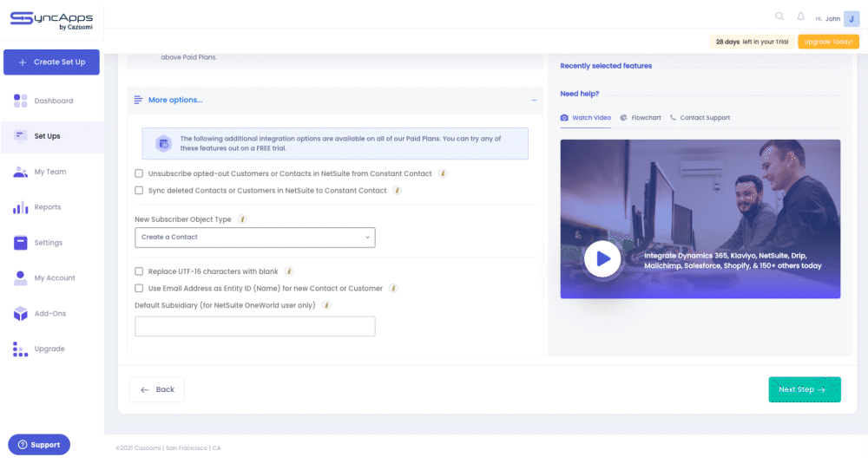Click the Add-Ons cube icon
This screenshot has width=868, height=470.
pyautogui.click(x=21, y=314)
